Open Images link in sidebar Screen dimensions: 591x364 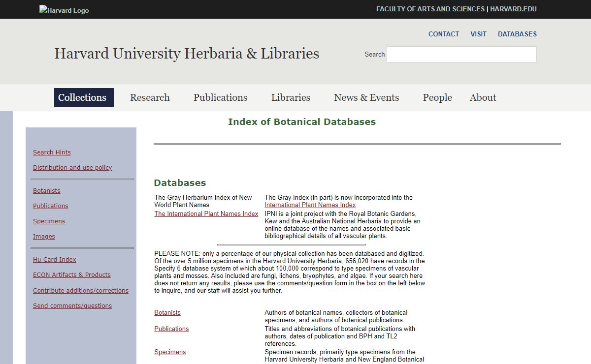coord(44,236)
